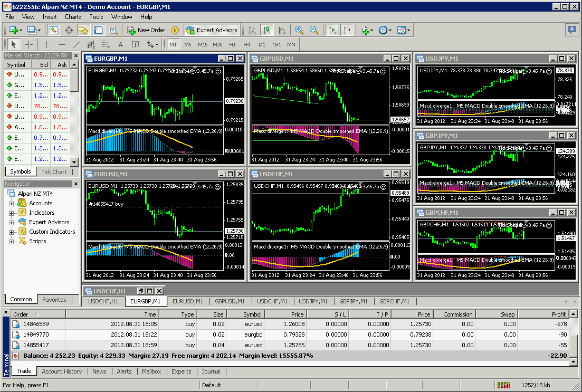
Task: Select the Draw Trendline tool
Action: pos(77,44)
